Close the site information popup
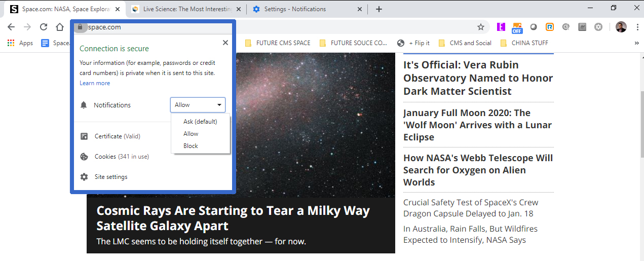The height and width of the screenshot is (261, 644). tap(225, 43)
